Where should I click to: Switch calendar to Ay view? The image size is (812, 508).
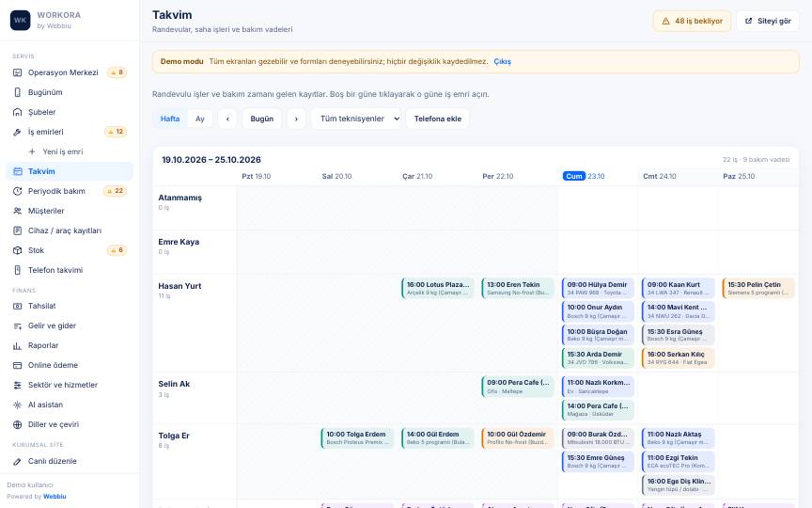tap(200, 119)
